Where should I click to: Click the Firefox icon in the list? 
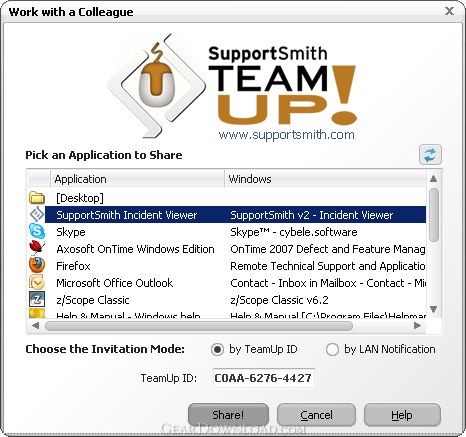click(37, 265)
